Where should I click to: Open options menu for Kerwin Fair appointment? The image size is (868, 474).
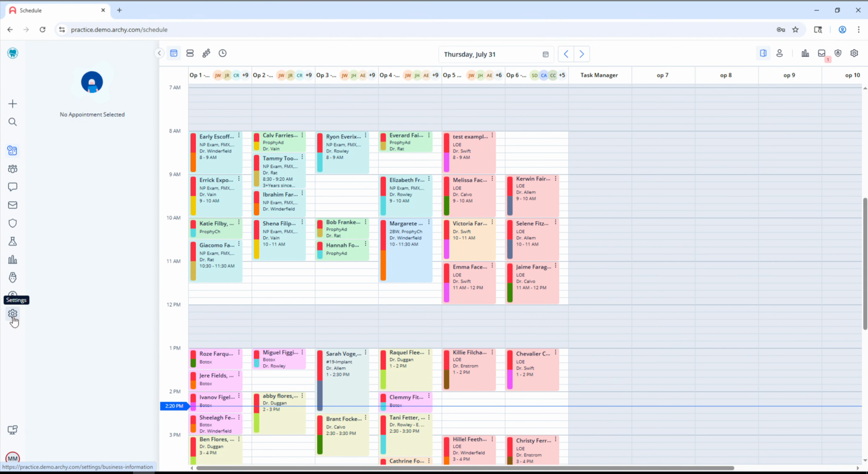click(556, 178)
